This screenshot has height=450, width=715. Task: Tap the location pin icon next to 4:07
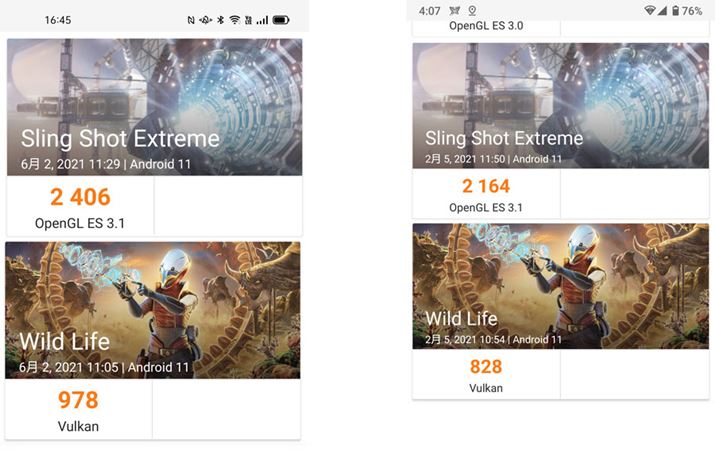472,10
